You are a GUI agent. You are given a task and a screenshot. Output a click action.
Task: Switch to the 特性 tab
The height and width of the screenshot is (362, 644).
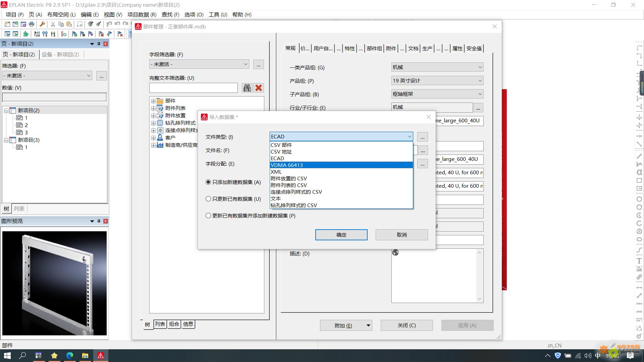[350, 48]
